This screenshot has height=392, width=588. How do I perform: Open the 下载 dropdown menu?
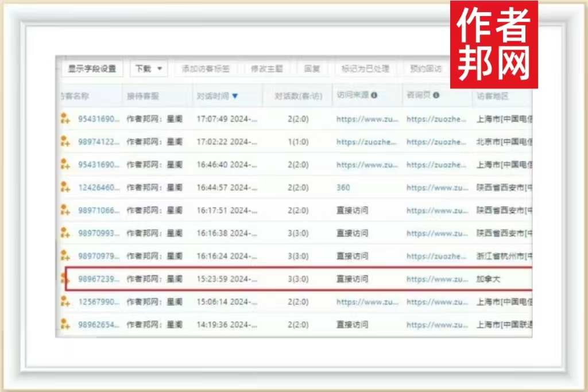click(149, 69)
